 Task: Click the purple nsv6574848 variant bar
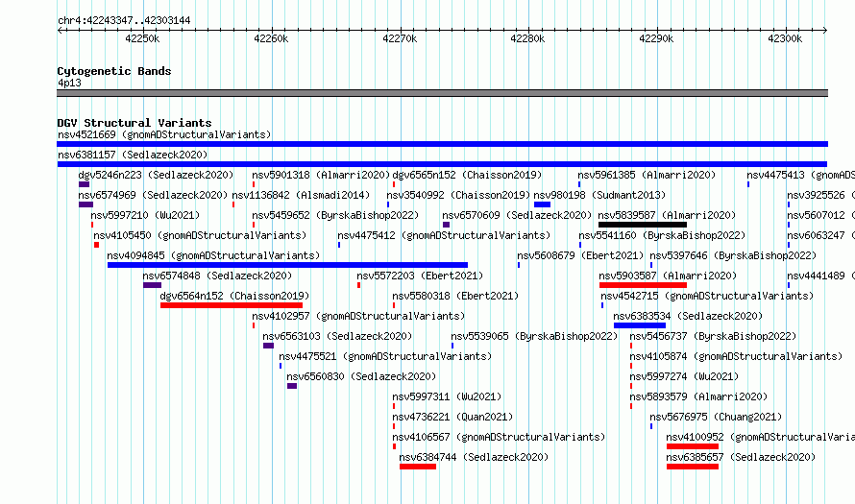[152, 285]
